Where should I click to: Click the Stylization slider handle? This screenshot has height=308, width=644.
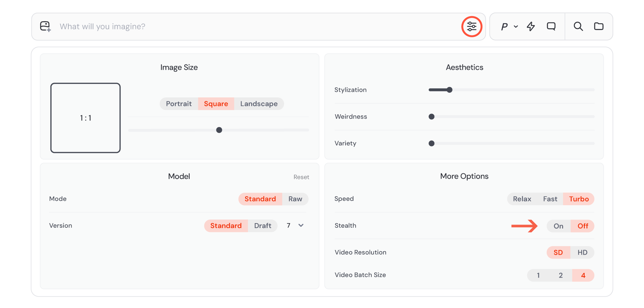[x=450, y=90]
